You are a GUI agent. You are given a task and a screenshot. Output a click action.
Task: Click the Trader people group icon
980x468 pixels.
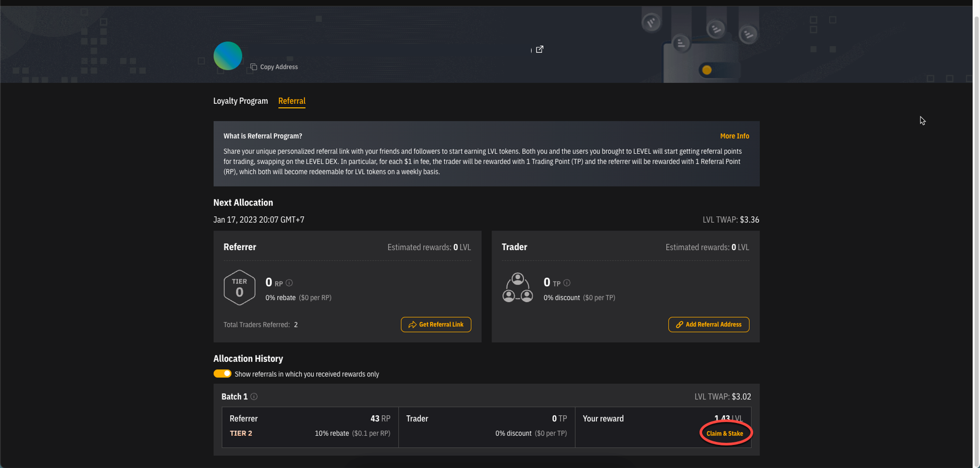(517, 288)
